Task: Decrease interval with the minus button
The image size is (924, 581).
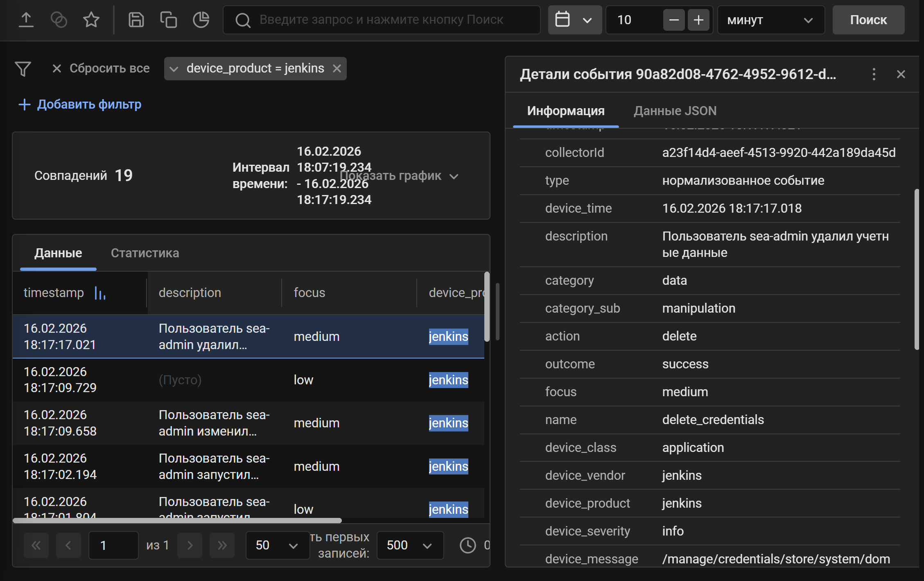Action: coord(673,20)
